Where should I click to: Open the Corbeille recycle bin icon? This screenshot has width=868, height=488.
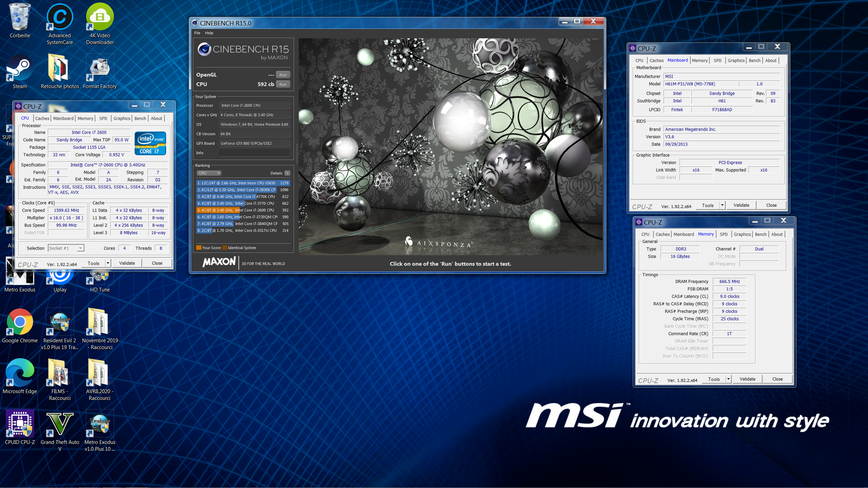(20, 20)
